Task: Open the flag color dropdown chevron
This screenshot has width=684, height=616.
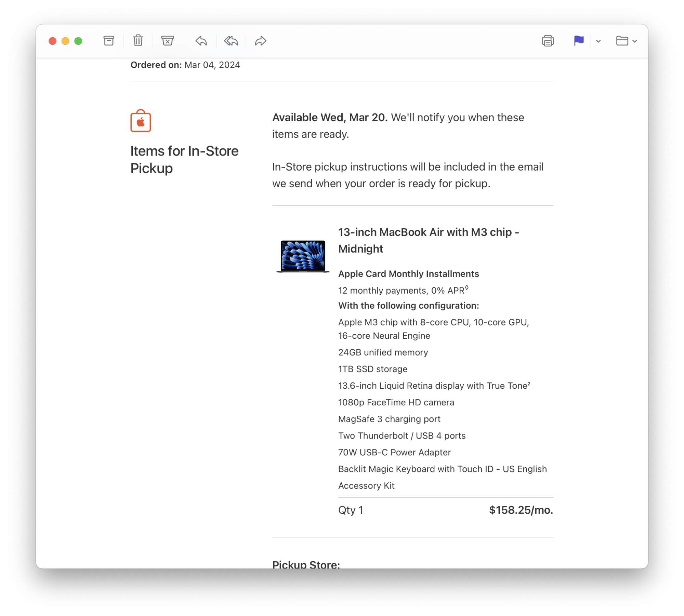Action: (598, 41)
